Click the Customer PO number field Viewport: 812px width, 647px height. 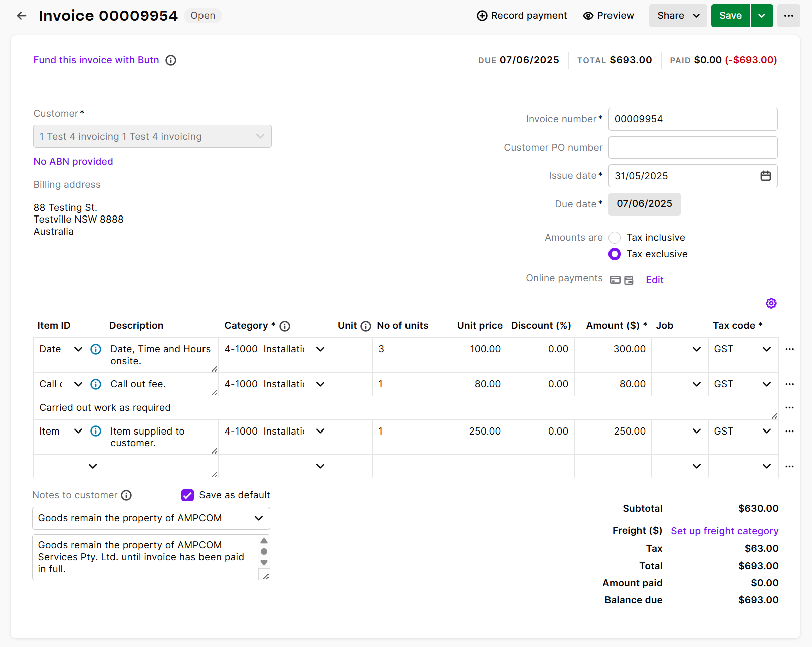[x=693, y=148]
